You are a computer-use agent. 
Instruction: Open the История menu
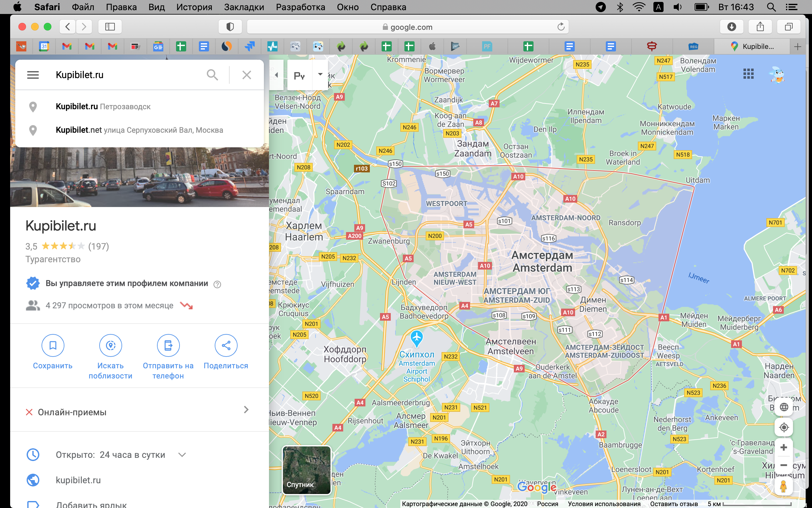pos(194,7)
